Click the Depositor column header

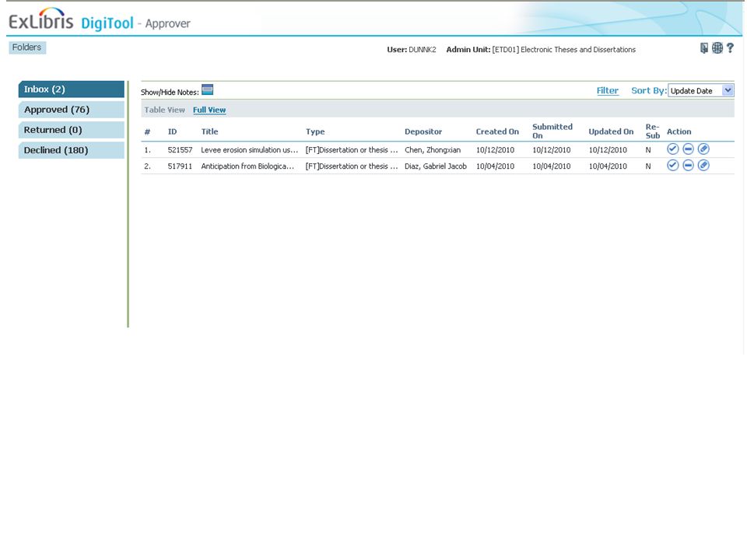[423, 132]
